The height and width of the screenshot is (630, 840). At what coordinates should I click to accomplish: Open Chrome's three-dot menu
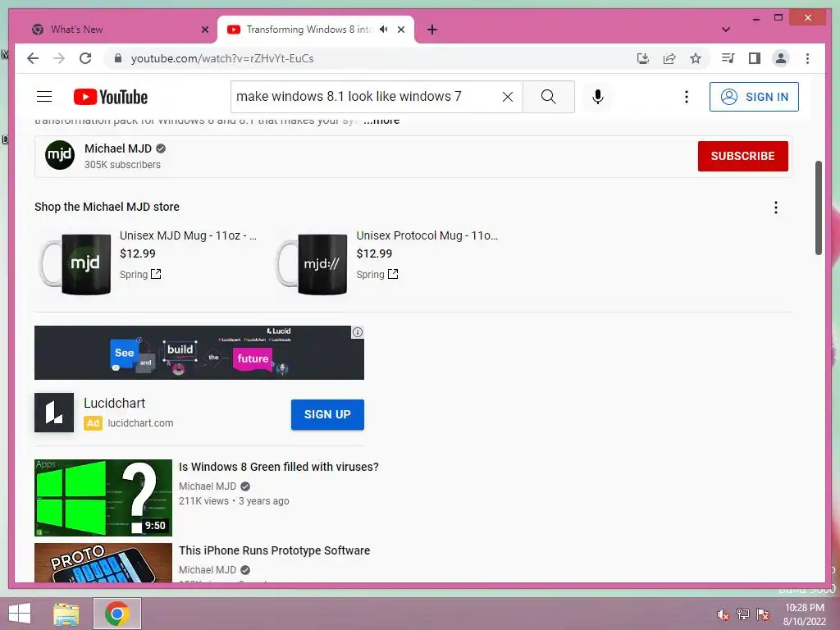pos(807,58)
